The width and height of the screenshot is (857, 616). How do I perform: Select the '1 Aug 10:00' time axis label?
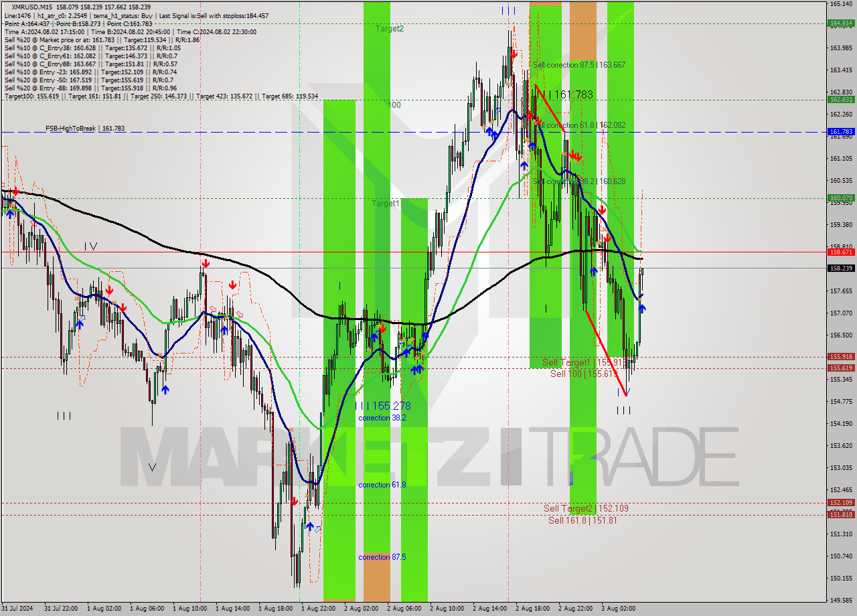[189, 609]
